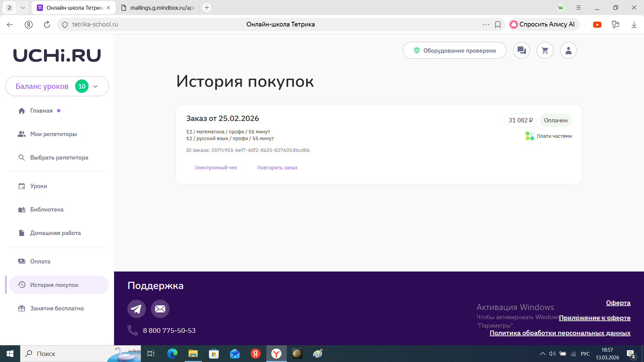
Task: Click Повторить заказ link
Action: (277, 168)
